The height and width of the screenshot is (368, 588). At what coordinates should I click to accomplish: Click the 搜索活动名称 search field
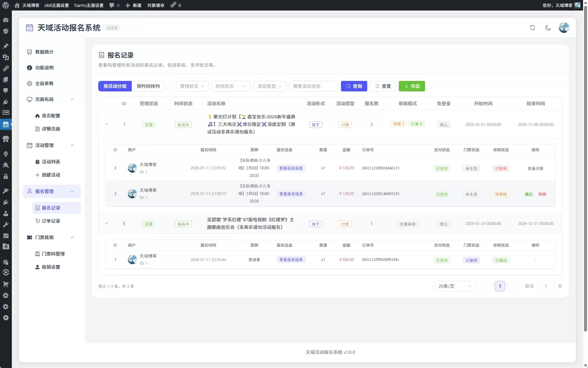point(313,86)
